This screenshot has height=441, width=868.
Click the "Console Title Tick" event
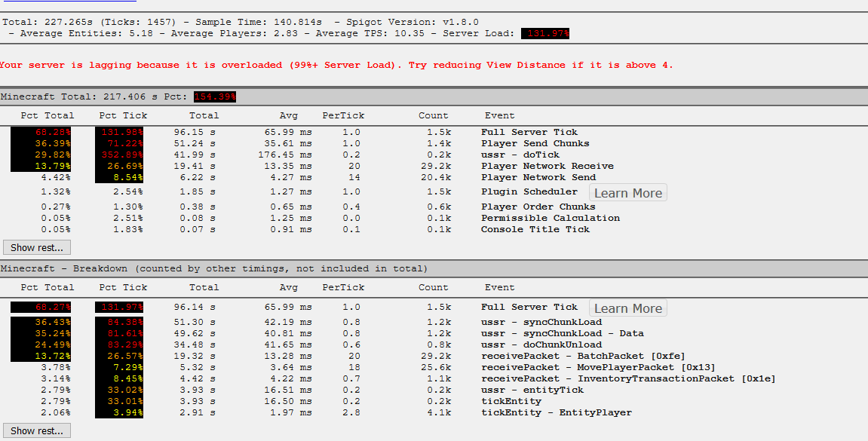pyautogui.click(x=532, y=228)
